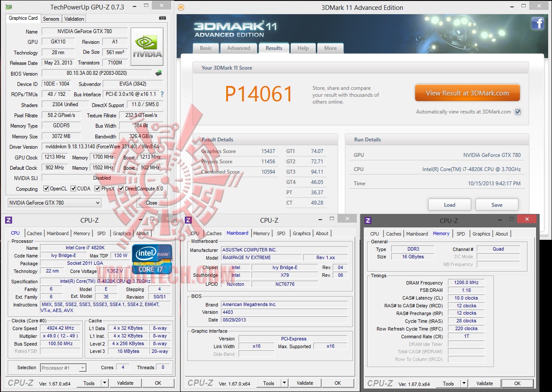Click the RAMPAGE IV EXTREME model field
The width and height of the screenshot is (552, 392).
pos(261,257)
